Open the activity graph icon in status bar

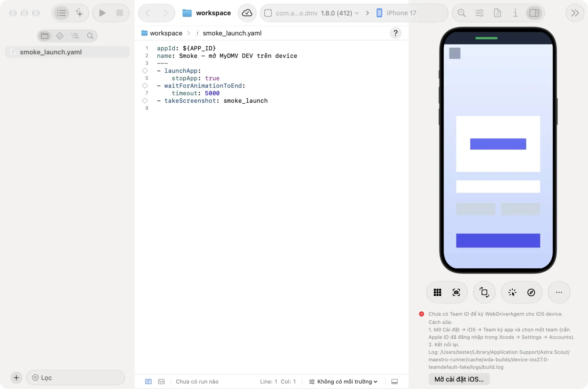pos(161,382)
